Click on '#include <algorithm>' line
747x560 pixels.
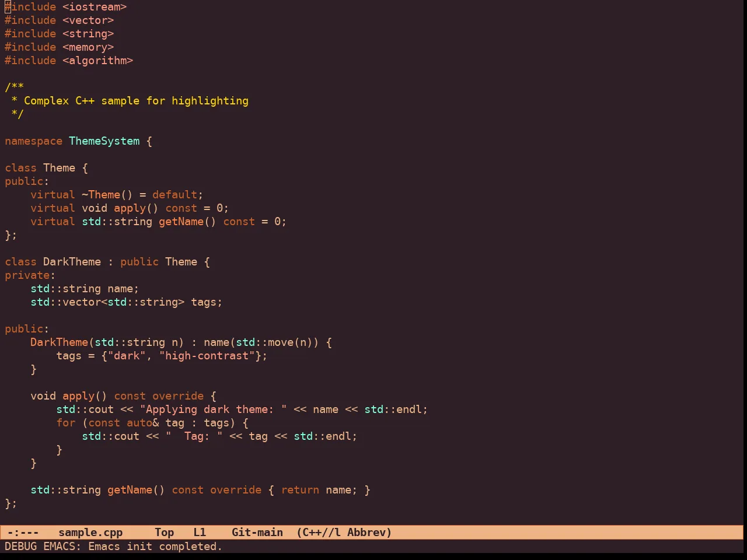coord(69,61)
